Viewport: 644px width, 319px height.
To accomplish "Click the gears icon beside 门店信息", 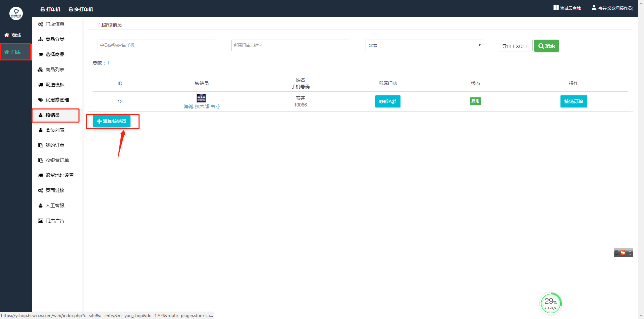I will click(41, 24).
